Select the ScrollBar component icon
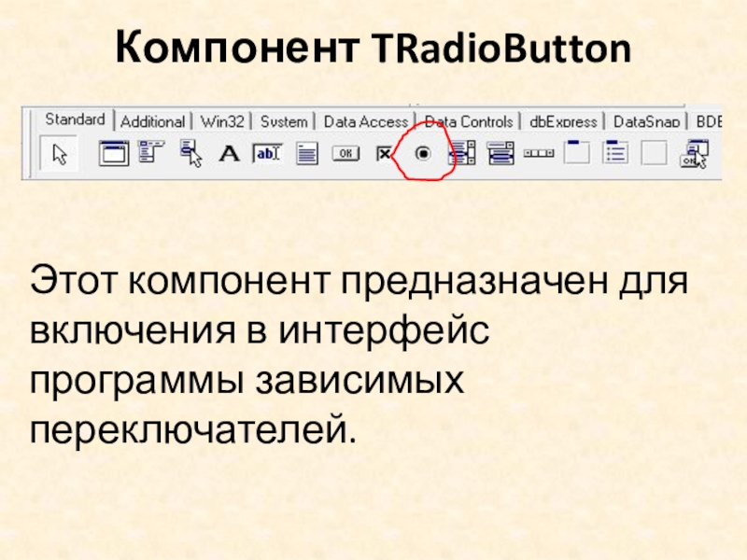Image resolution: width=747 pixels, height=560 pixels. [x=539, y=153]
